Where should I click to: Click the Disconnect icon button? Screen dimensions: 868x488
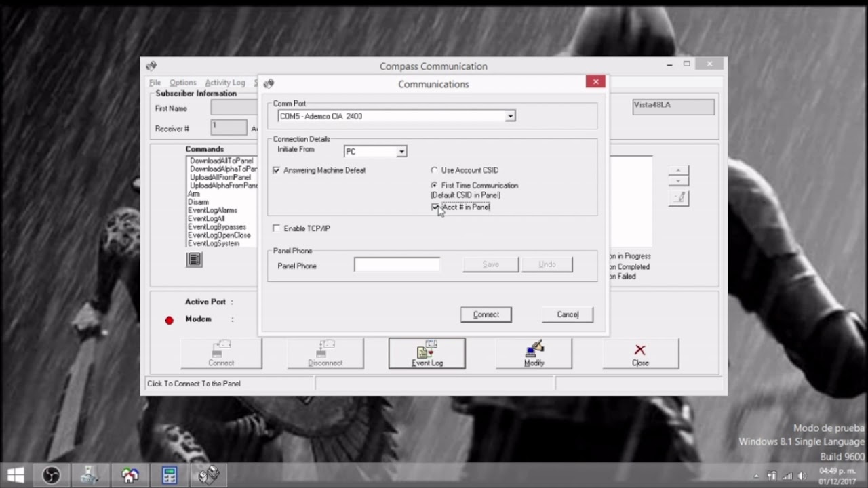pyautogui.click(x=325, y=353)
